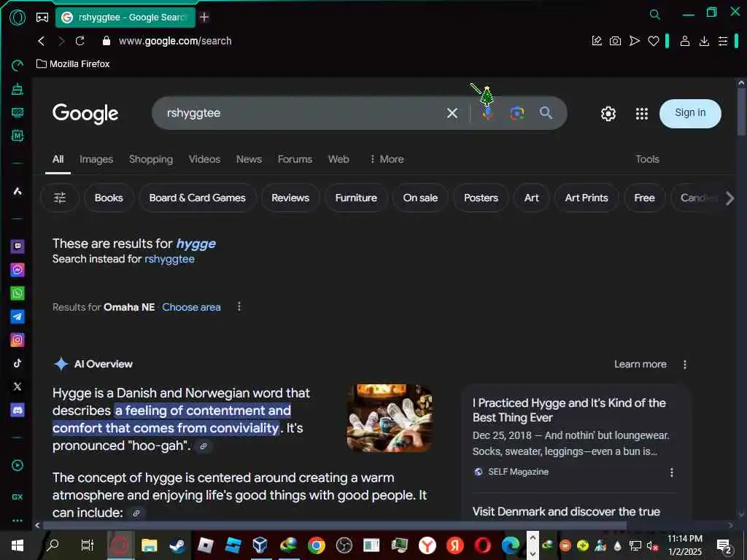747x560 pixels.
Task: Open sidebar player icon
Action: [x=18, y=465]
